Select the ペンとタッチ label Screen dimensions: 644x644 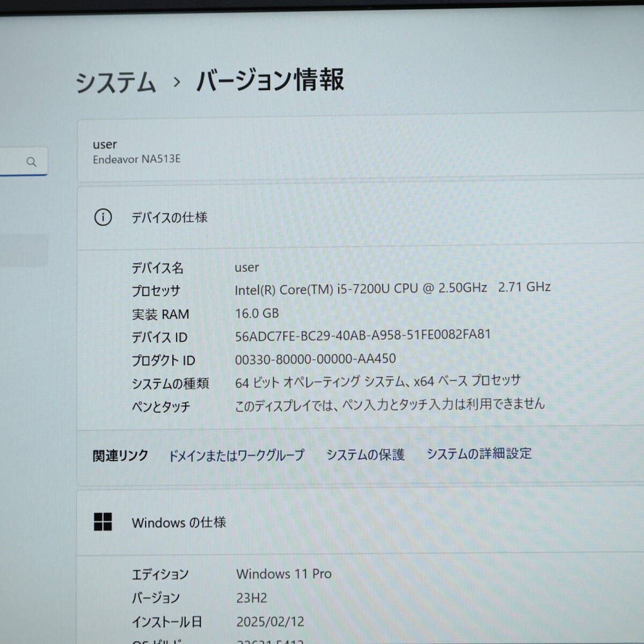coord(161,407)
